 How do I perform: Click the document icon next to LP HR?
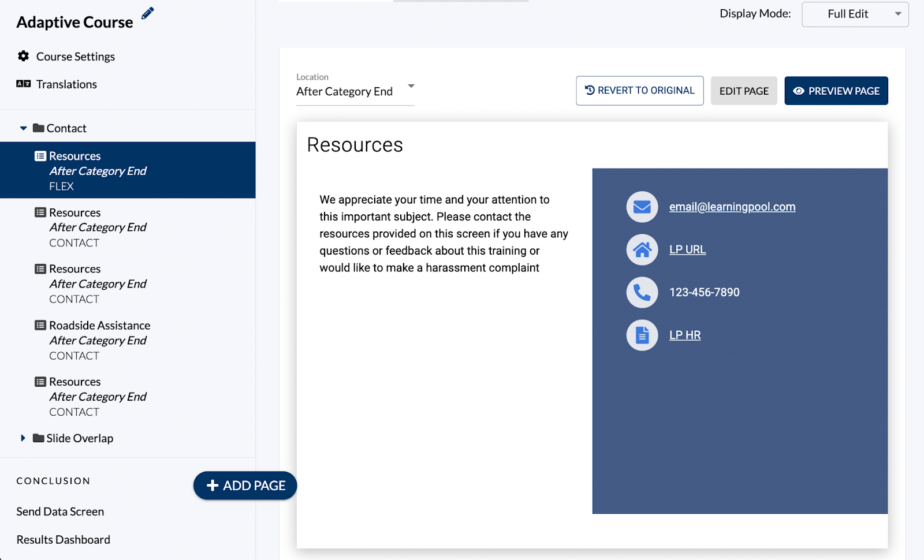pyautogui.click(x=642, y=335)
